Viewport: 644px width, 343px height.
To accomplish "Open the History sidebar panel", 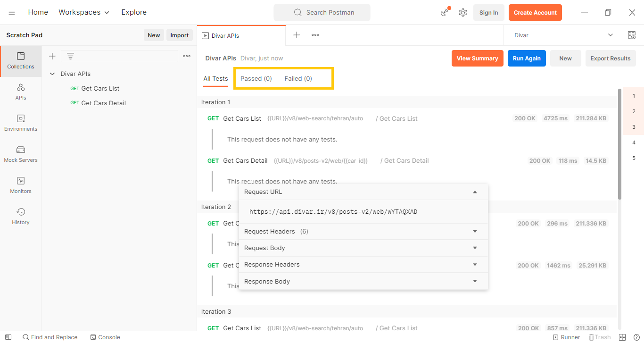I will coord(21,217).
